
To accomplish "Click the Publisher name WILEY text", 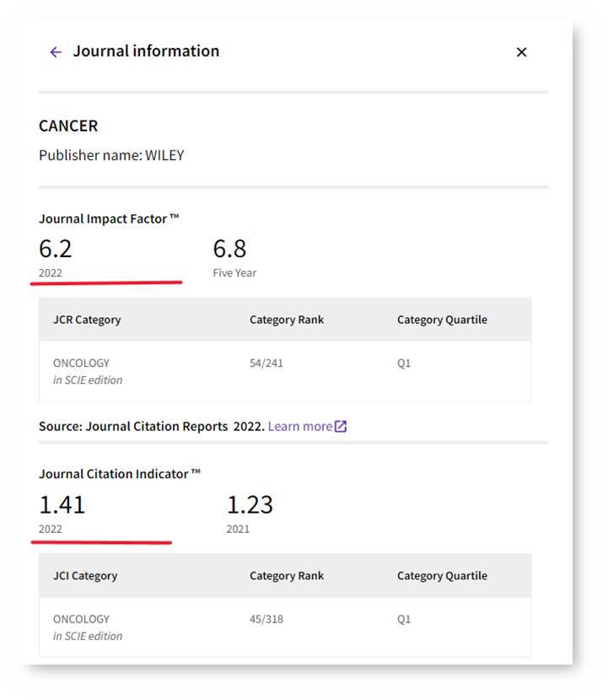I will click(111, 155).
